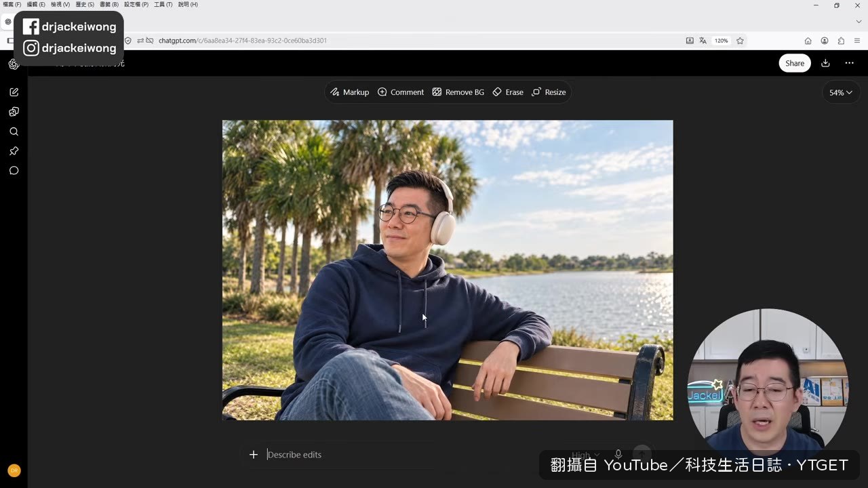Select the Markup tool
Screen dimensions: 868x488
(x=349, y=92)
